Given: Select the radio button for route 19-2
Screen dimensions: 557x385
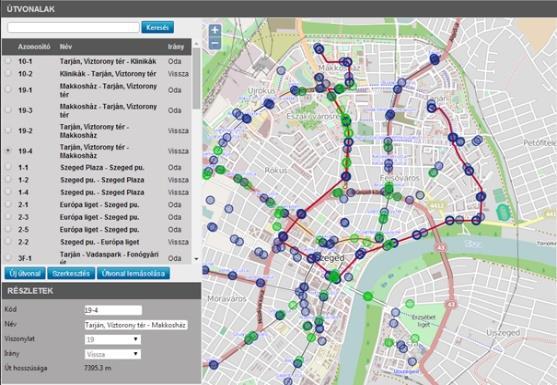Looking at the screenshot, I should (x=8, y=131).
